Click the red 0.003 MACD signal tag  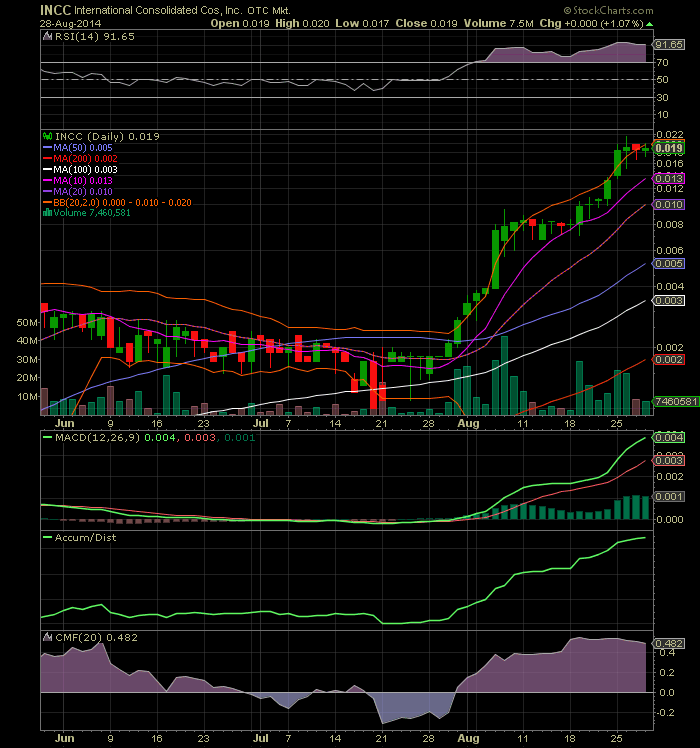pyautogui.click(x=669, y=460)
